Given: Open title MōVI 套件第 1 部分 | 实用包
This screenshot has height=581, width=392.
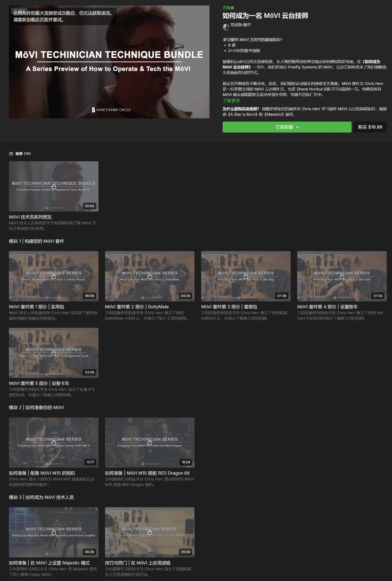Looking at the screenshot, I should pos(36,307).
